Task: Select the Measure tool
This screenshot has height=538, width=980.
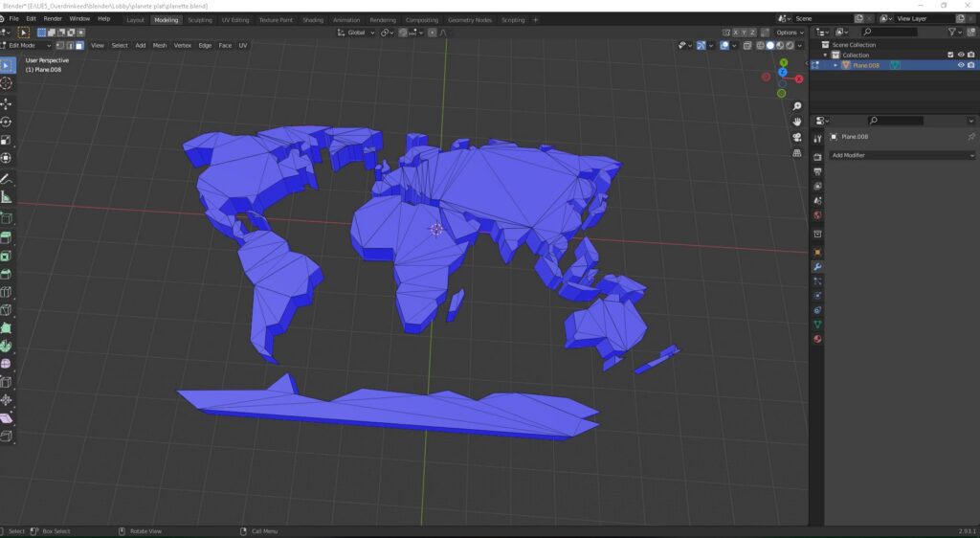Action: [x=7, y=196]
